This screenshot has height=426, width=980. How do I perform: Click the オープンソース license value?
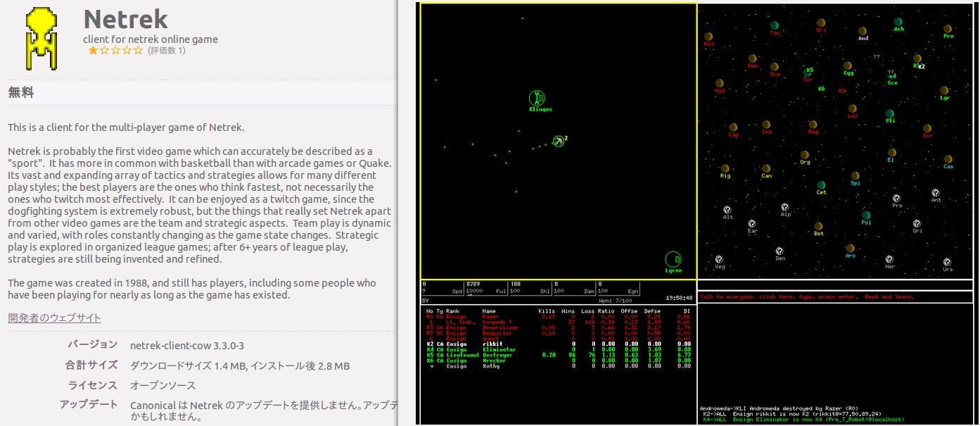(x=163, y=385)
